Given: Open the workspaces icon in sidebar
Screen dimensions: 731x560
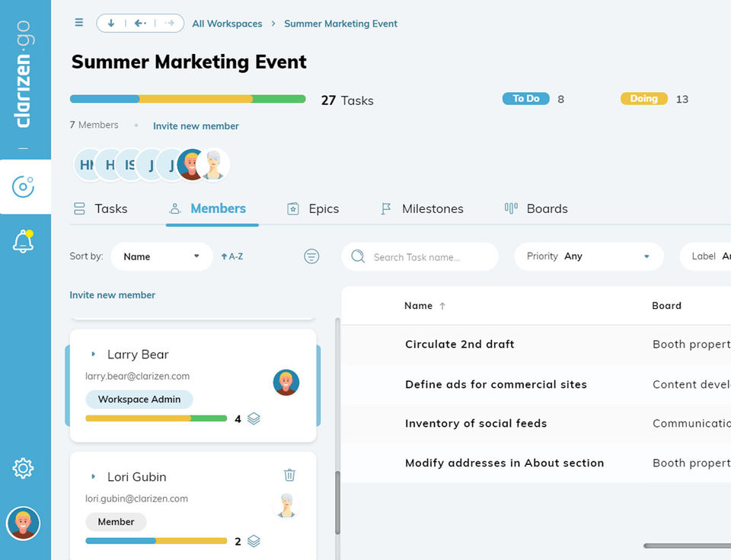Looking at the screenshot, I should pos(23,187).
